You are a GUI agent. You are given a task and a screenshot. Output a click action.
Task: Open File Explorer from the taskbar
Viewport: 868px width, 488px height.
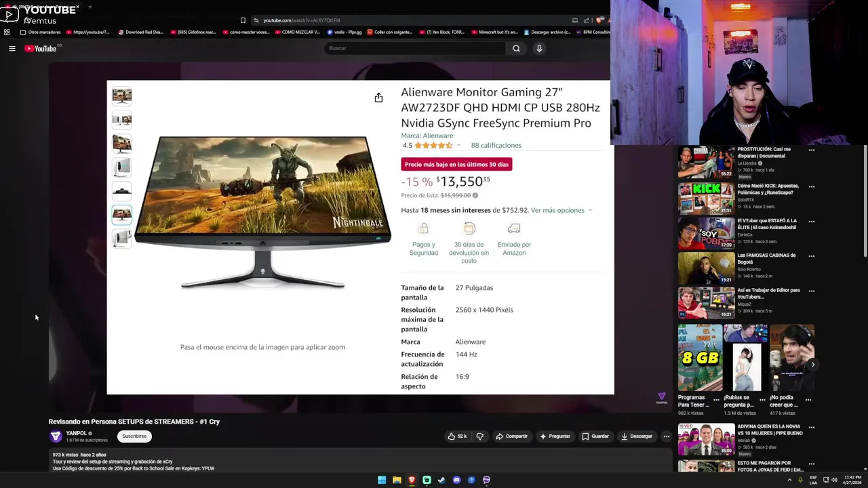click(x=397, y=480)
